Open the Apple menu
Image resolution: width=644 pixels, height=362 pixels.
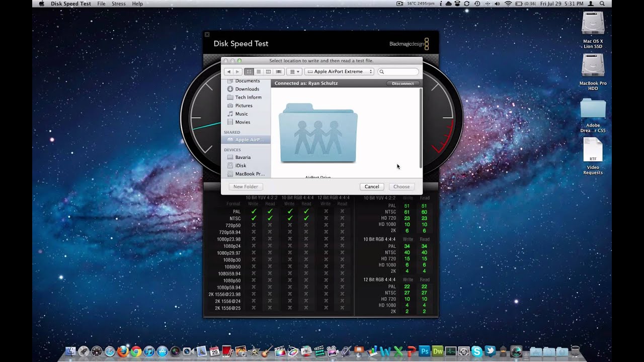coord(41,4)
